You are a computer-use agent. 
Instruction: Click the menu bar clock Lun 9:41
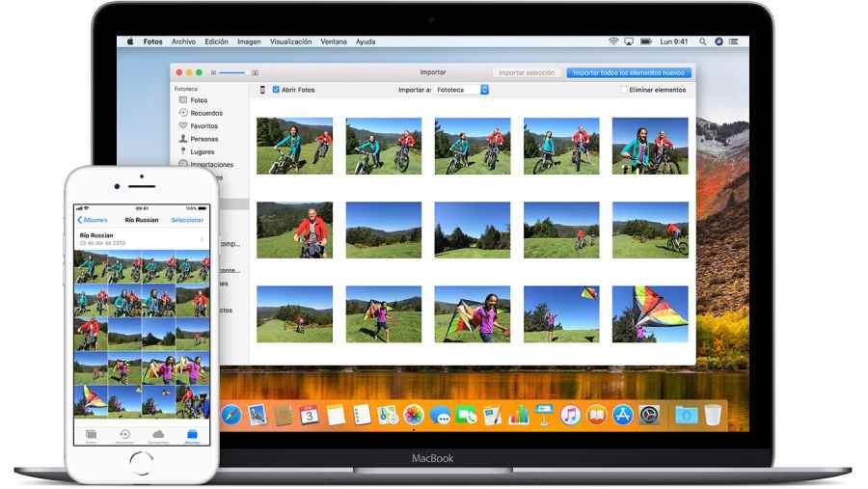pos(674,41)
